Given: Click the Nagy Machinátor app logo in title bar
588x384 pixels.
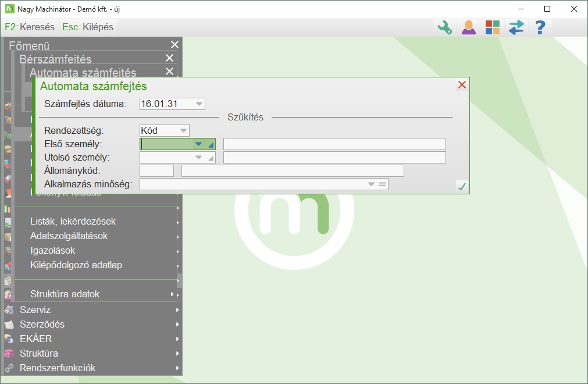Looking at the screenshot, I should click(10, 9).
